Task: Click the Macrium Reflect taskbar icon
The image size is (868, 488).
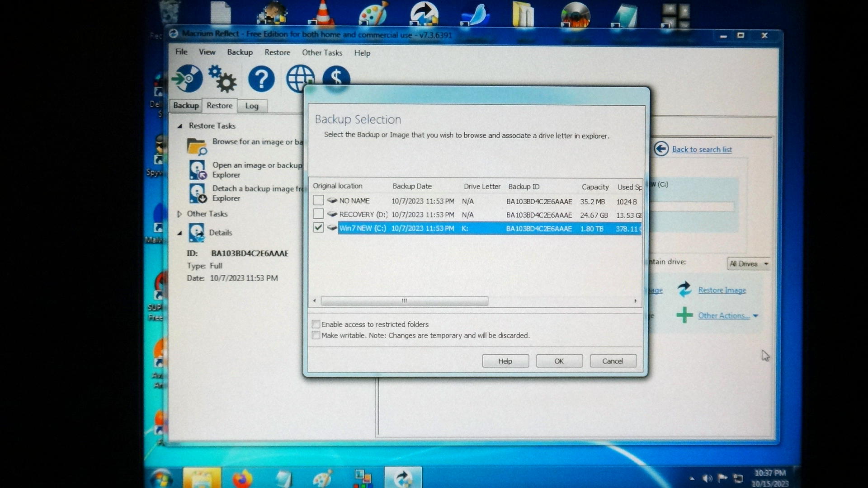Action: [x=403, y=478]
